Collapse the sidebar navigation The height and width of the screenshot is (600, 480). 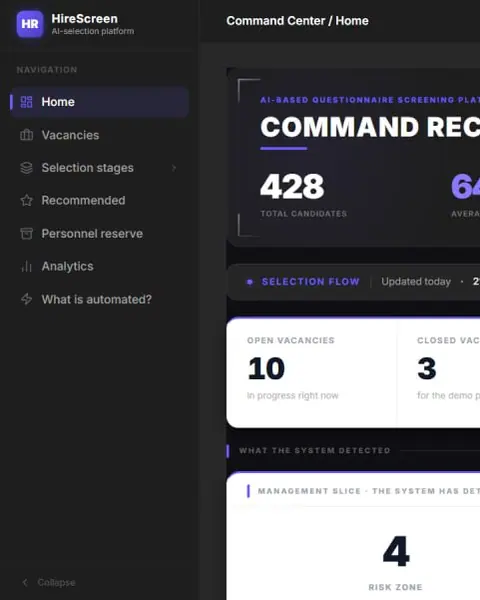49,582
